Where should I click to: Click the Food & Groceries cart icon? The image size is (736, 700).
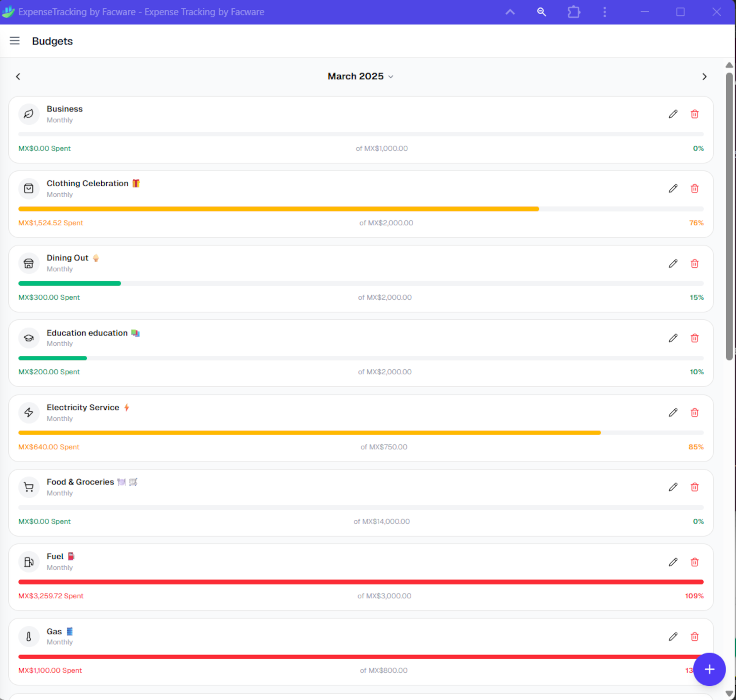[x=29, y=487]
